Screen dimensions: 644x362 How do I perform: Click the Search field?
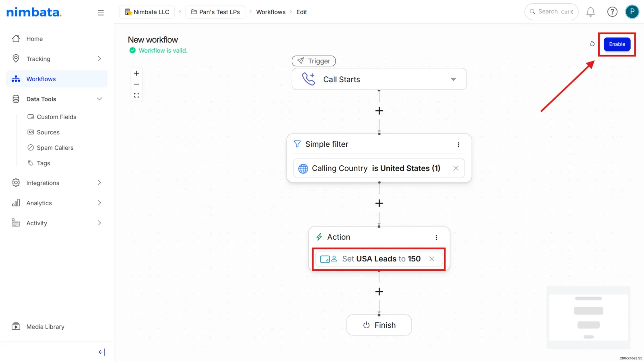click(551, 12)
